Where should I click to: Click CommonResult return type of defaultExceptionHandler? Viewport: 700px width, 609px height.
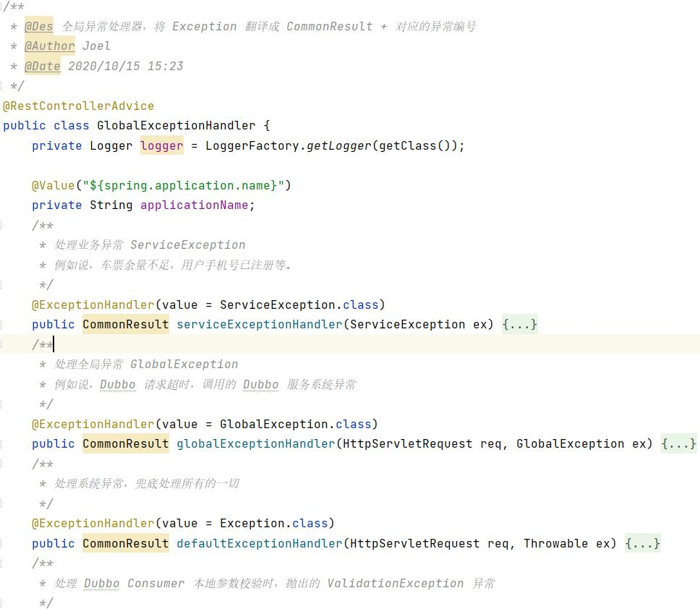click(x=125, y=543)
